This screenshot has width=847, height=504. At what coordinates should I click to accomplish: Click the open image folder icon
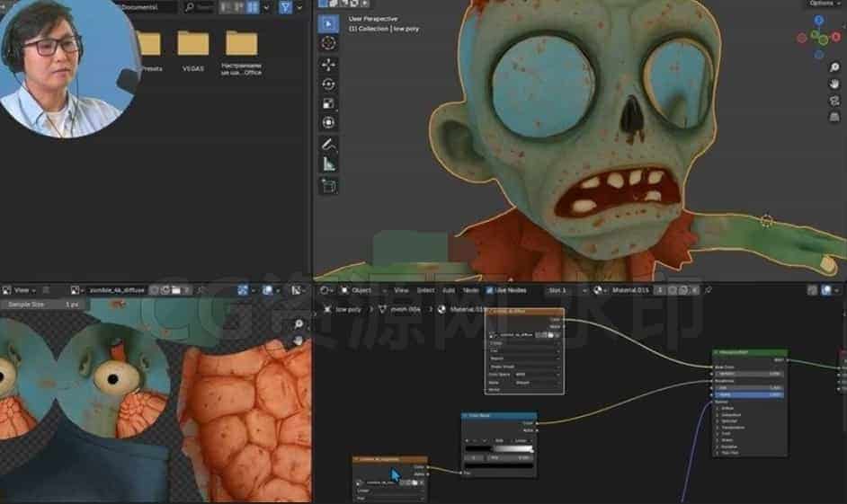(176, 290)
